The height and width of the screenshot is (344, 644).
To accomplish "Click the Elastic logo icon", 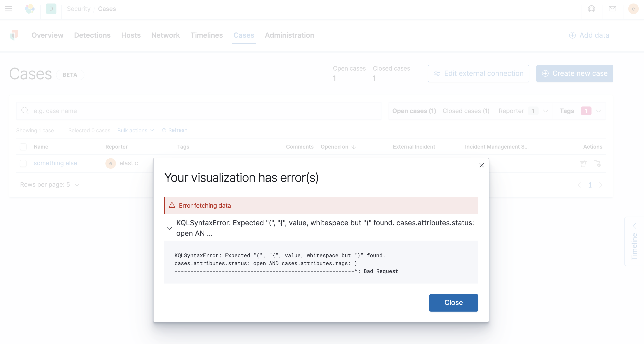I will click(30, 9).
